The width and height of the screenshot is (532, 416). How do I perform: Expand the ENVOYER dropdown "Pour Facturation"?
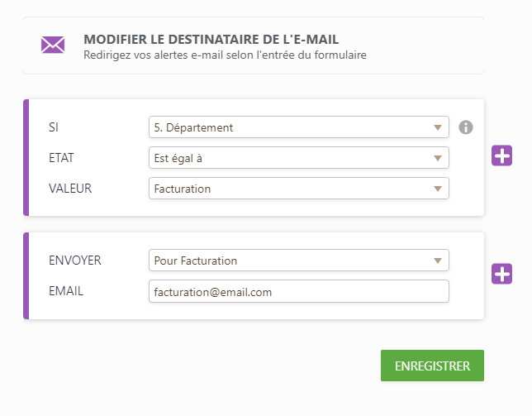(298, 261)
